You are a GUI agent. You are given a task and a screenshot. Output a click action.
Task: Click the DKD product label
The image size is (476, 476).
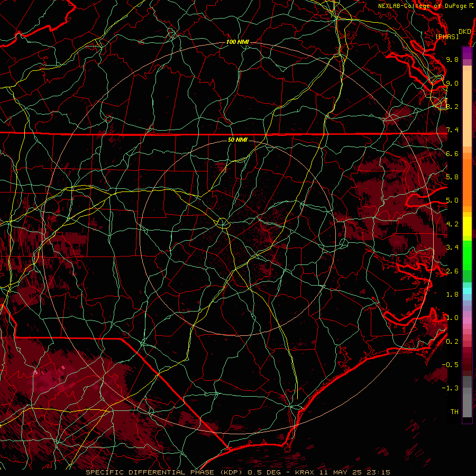(465, 32)
